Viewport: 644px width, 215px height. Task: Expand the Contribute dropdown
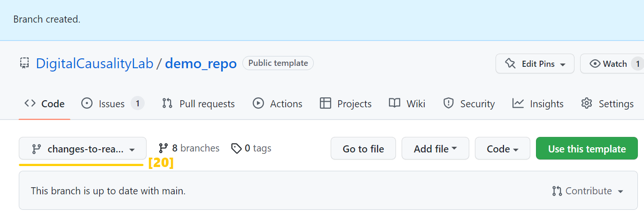tap(589, 191)
